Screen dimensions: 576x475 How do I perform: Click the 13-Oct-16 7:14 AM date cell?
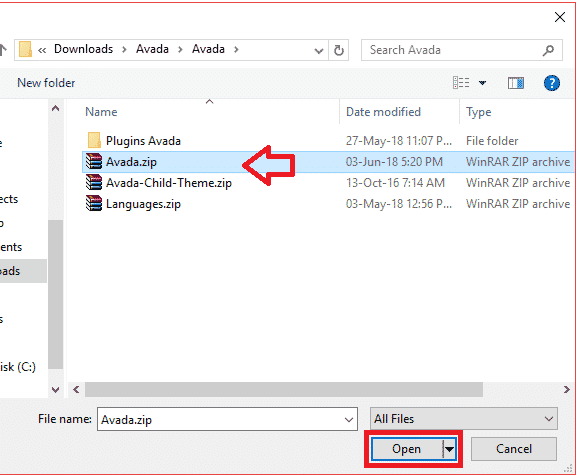point(395,183)
